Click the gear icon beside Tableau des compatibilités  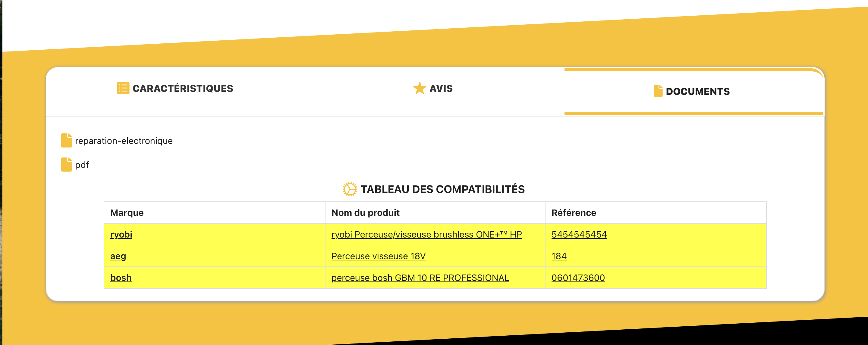[x=350, y=189]
